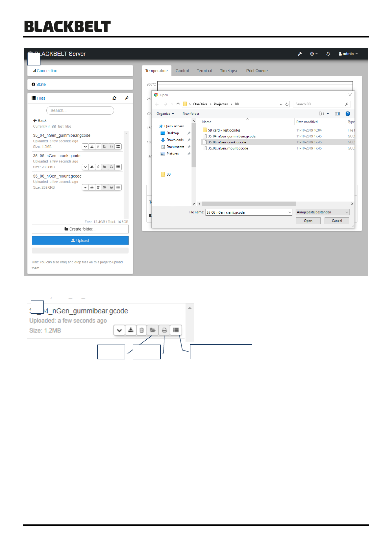The image size is (392, 554).
Task: Expand details chevron for 35_08_nGen_mount.gcode
Action: pyautogui.click(x=86, y=187)
